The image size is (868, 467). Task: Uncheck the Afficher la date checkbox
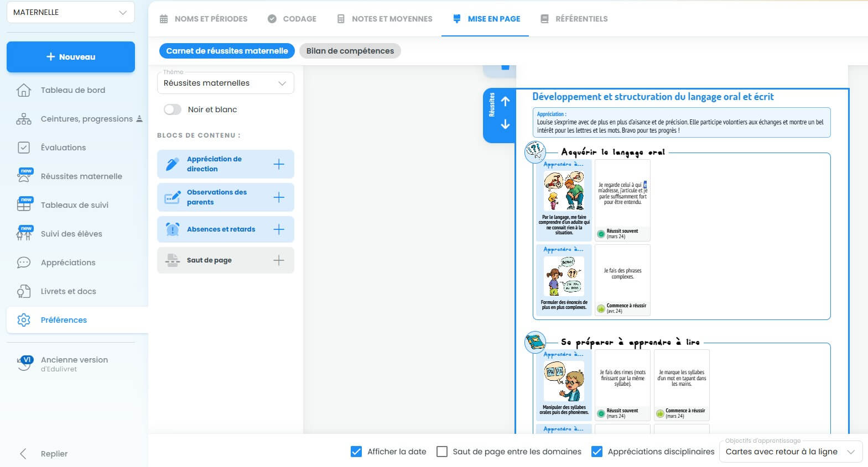click(356, 452)
